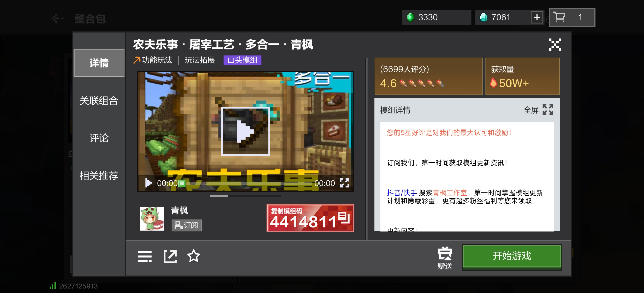Open the shopping cart

click(572, 17)
